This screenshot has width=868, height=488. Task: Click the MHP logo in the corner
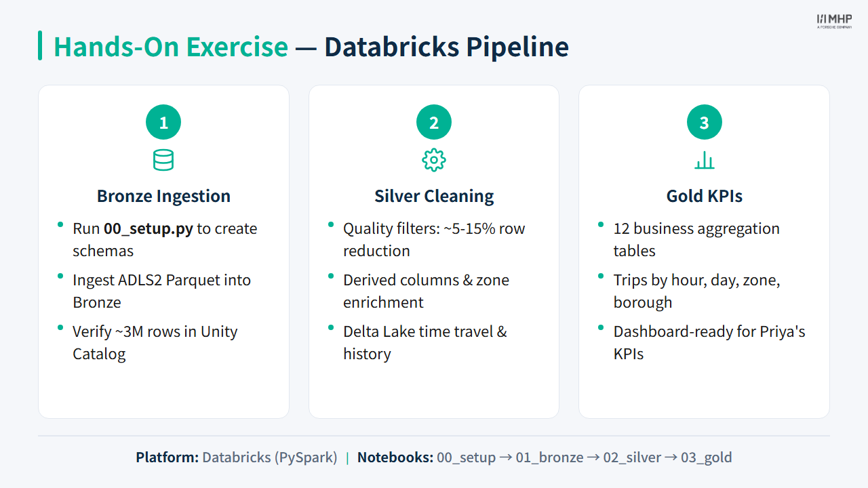(x=834, y=21)
